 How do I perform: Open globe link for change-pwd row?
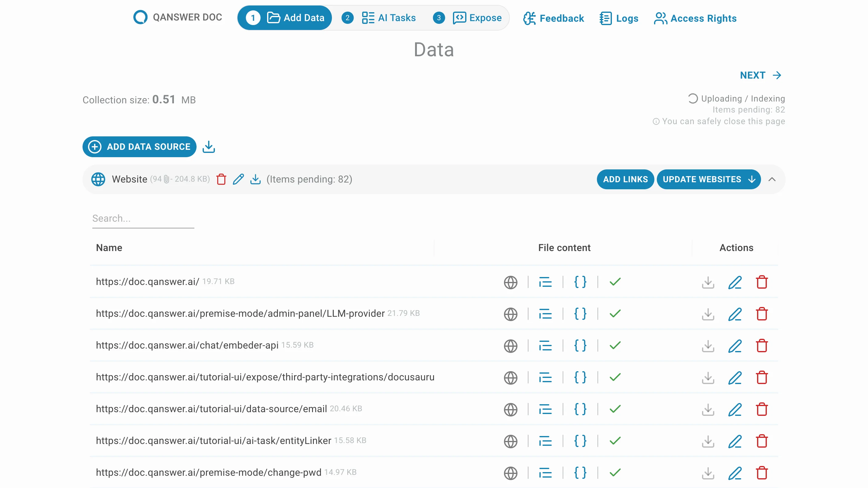(510, 473)
